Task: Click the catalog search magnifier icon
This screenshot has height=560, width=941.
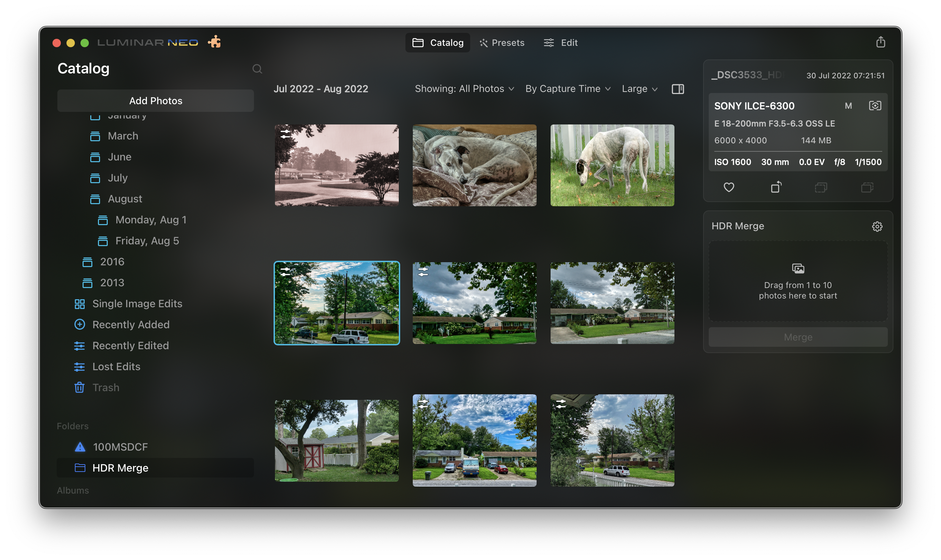Action: click(x=257, y=69)
